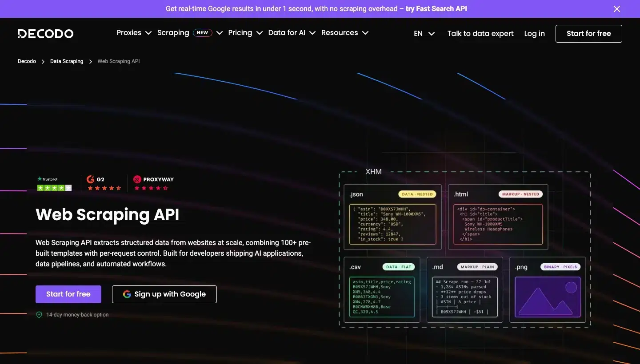Click the DATA · FLAT tag
Viewport: 640px width, 364px height.
click(x=399, y=267)
